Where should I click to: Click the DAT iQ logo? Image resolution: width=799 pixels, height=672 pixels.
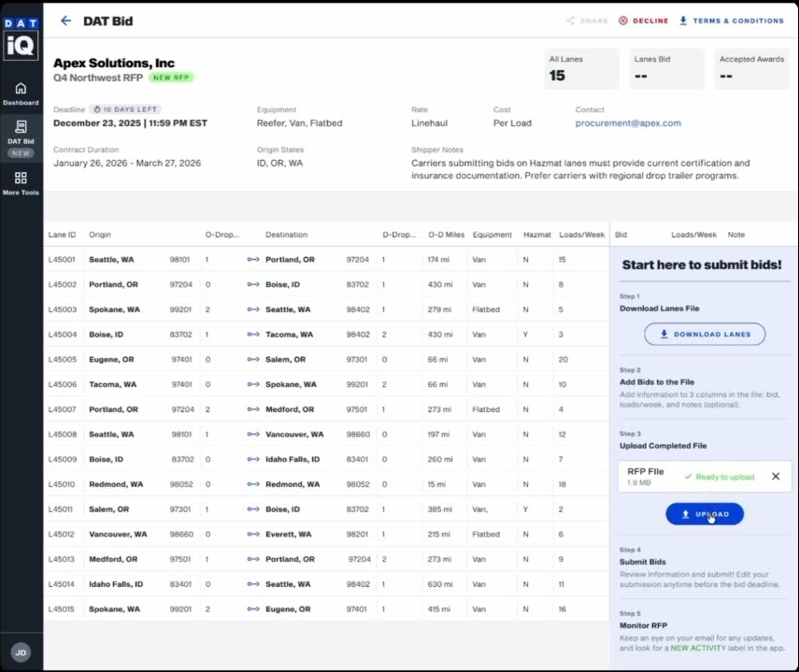(x=21, y=39)
